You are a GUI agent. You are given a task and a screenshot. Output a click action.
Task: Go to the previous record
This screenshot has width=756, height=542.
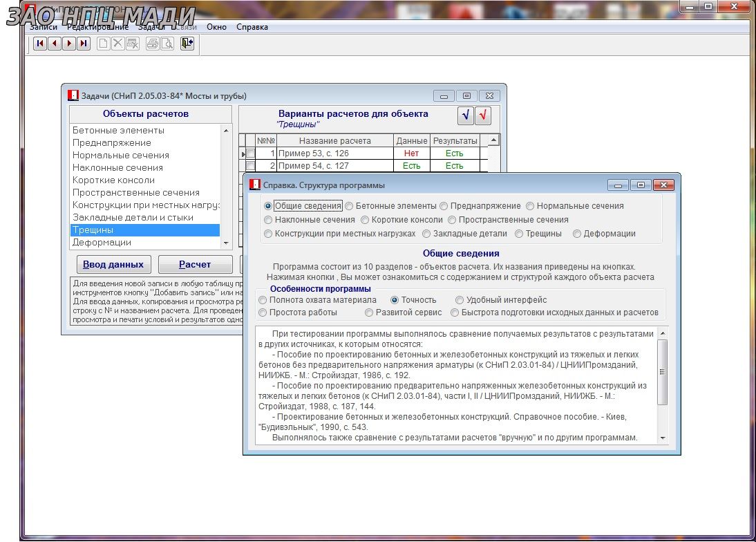click(x=55, y=44)
